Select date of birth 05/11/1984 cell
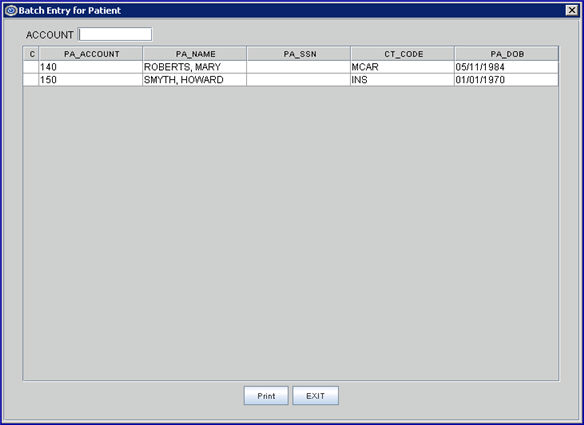Screen dimensions: 584x425 [x=507, y=67]
